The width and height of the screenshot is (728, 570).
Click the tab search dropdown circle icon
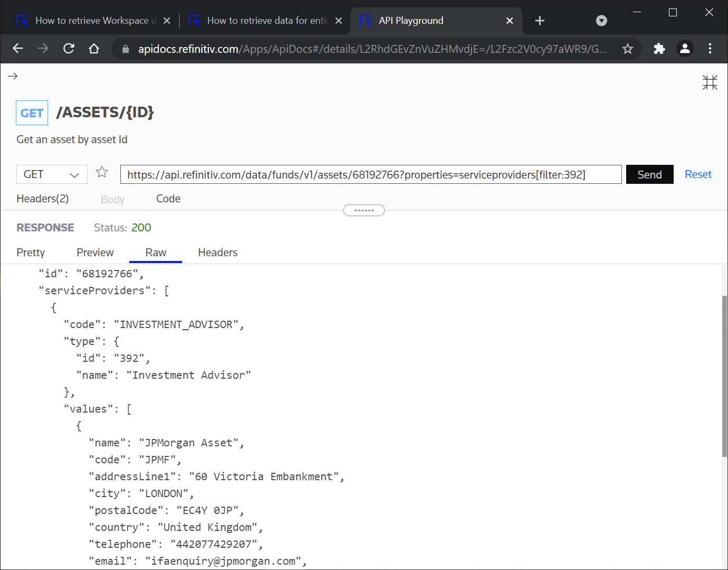tap(601, 21)
